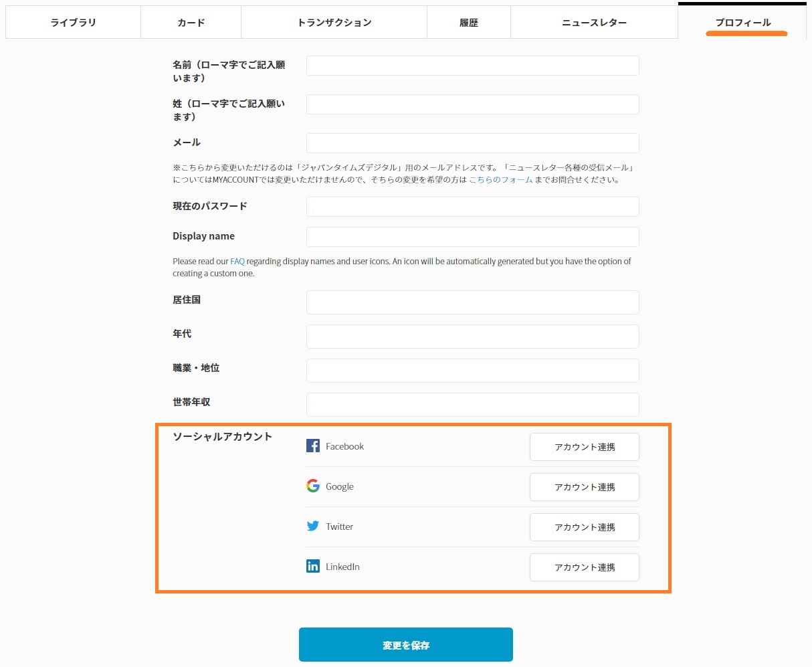Click the 居住国 label
The width and height of the screenshot is (812, 667).
click(x=187, y=300)
